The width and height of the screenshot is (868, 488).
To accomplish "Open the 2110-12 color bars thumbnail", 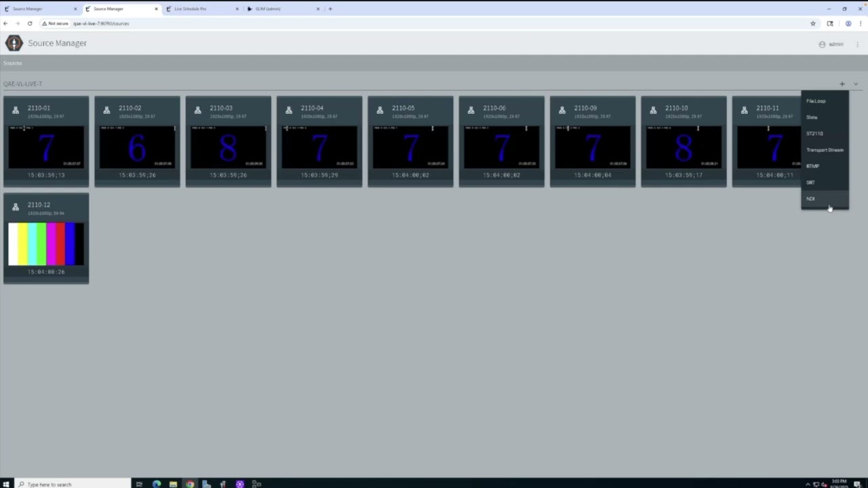I will point(46,244).
